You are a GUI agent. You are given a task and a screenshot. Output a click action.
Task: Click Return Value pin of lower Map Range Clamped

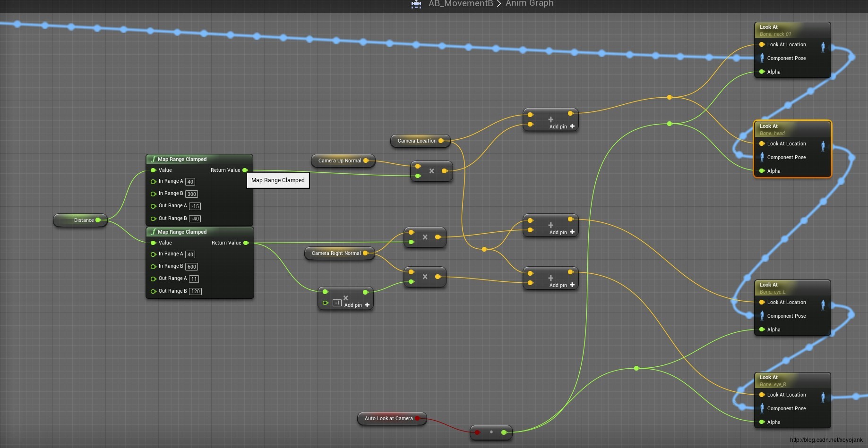click(246, 243)
